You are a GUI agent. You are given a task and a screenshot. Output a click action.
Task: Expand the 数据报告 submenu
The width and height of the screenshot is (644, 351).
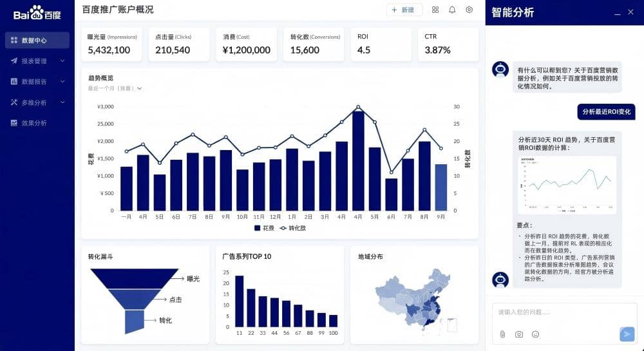[x=62, y=82]
